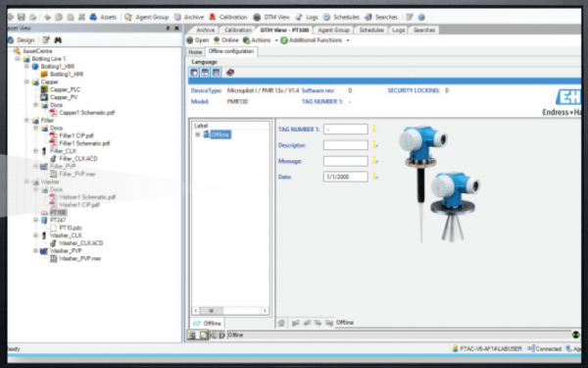Select Washer_PVP.mer file

pos(80,259)
